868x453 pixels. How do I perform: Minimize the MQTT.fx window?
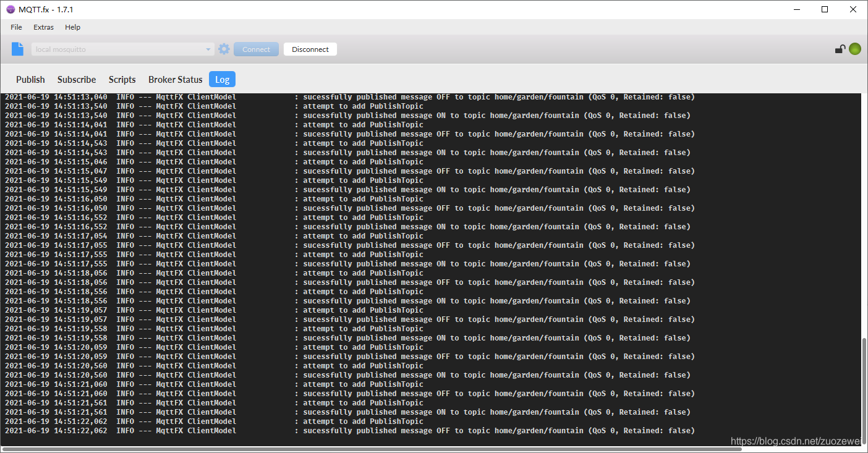coord(796,9)
